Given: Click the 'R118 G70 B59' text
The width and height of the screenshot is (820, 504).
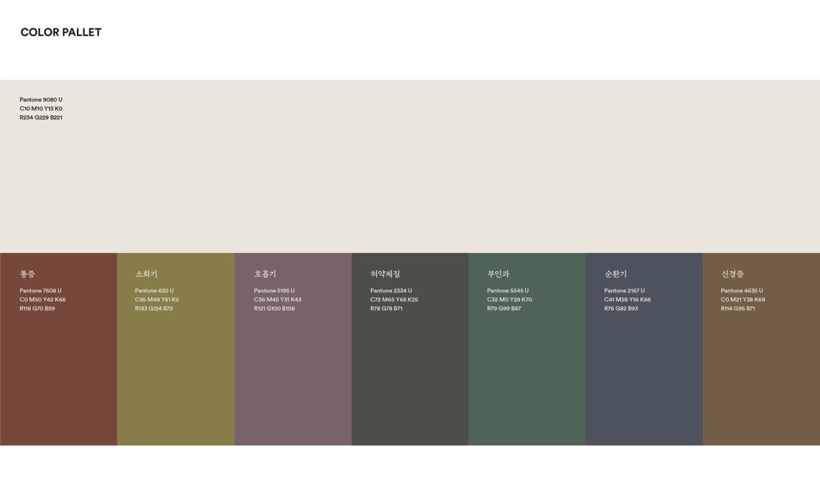Looking at the screenshot, I should click(x=37, y=308).
